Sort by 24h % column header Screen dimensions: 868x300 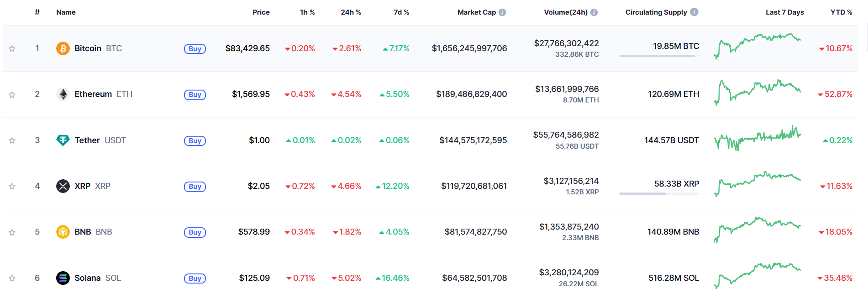[351, 12]
